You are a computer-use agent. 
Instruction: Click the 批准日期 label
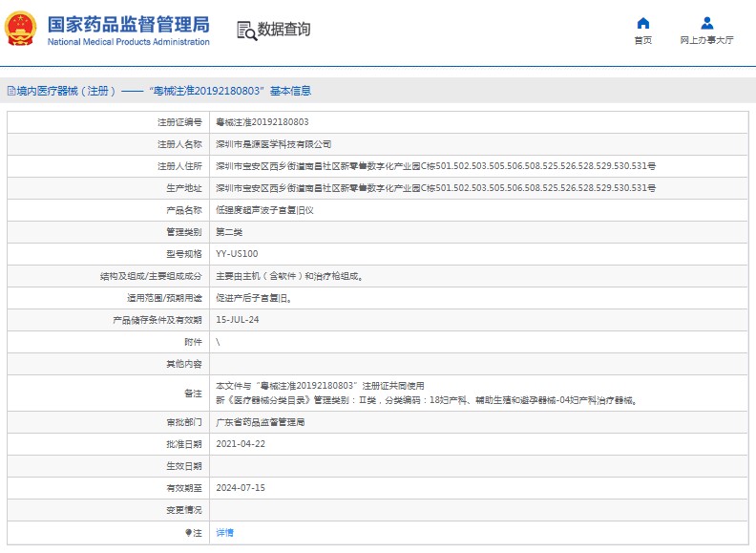coord(183,444)
